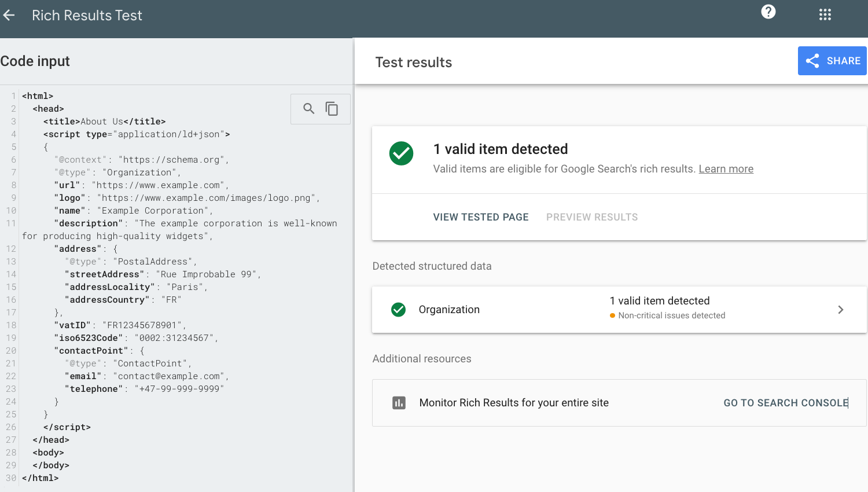The height and width of the screenshot is (492, 868).
Task: Follow the Learn more link
Action: [726, 169]
